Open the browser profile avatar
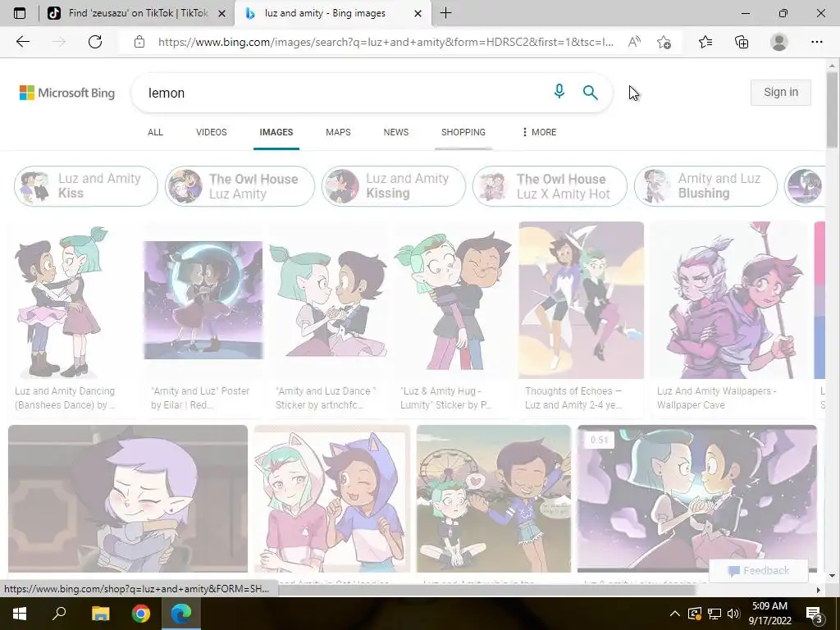 coord(779,42)
